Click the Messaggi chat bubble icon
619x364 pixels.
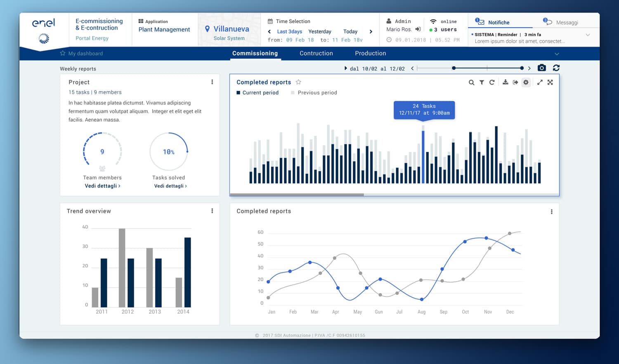(548, 21)
